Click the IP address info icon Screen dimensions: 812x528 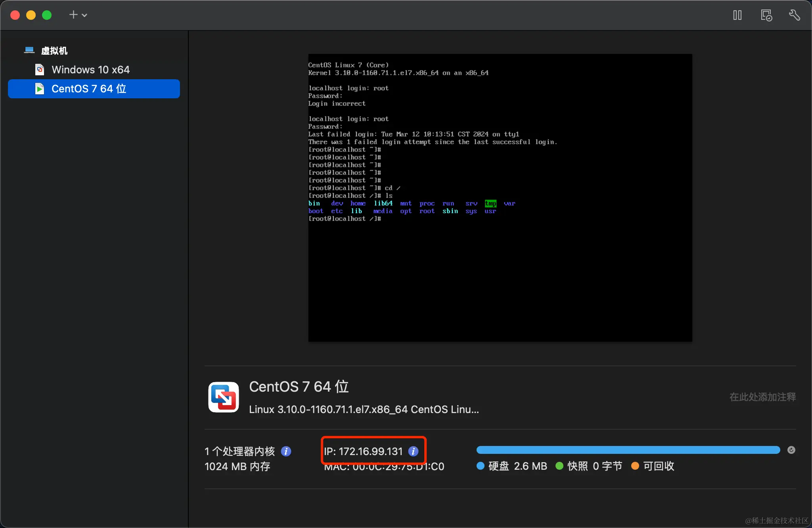[x=413, y=451]
